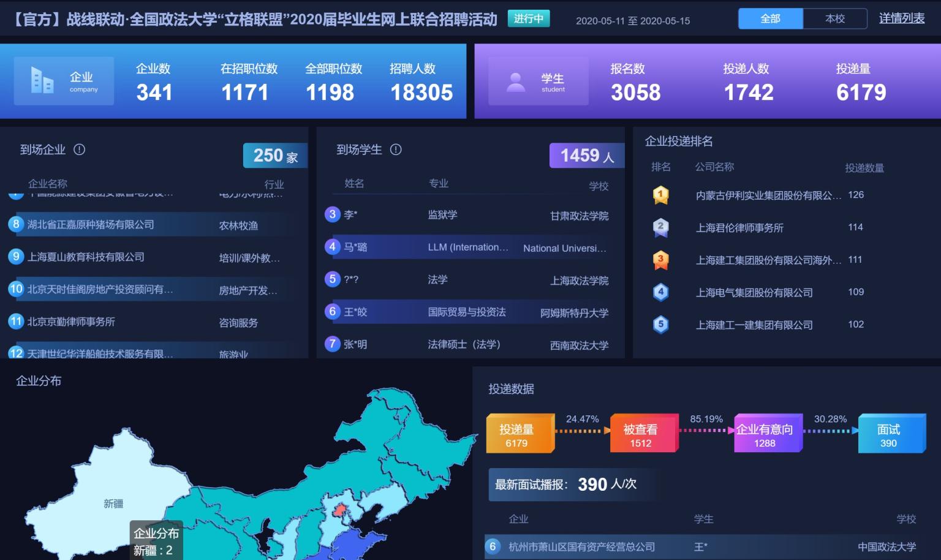Click the orange 投递量 6179 funnel block

(517, 435)
